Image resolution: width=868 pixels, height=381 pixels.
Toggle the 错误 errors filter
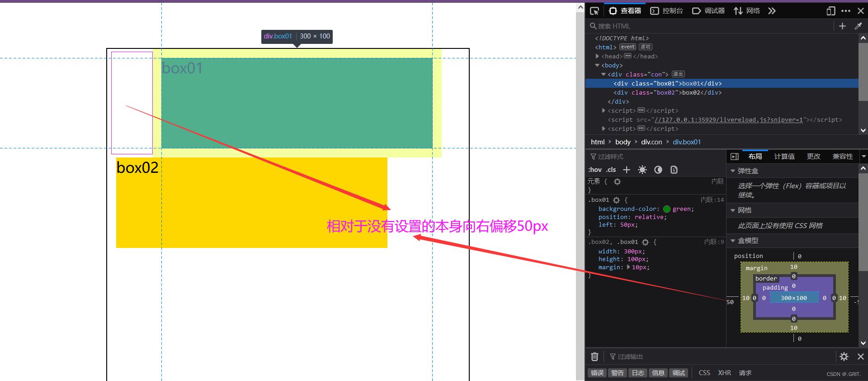[x=597, y=373]
